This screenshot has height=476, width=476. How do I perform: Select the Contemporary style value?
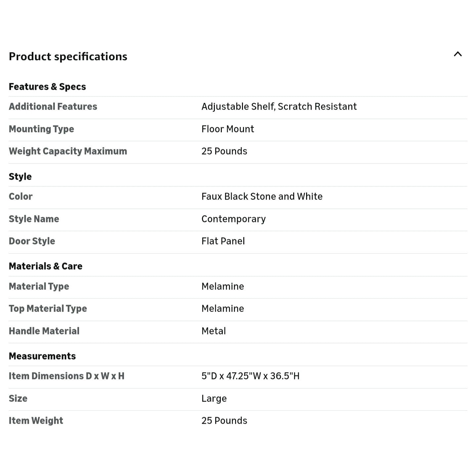click(x=233, y=219)
